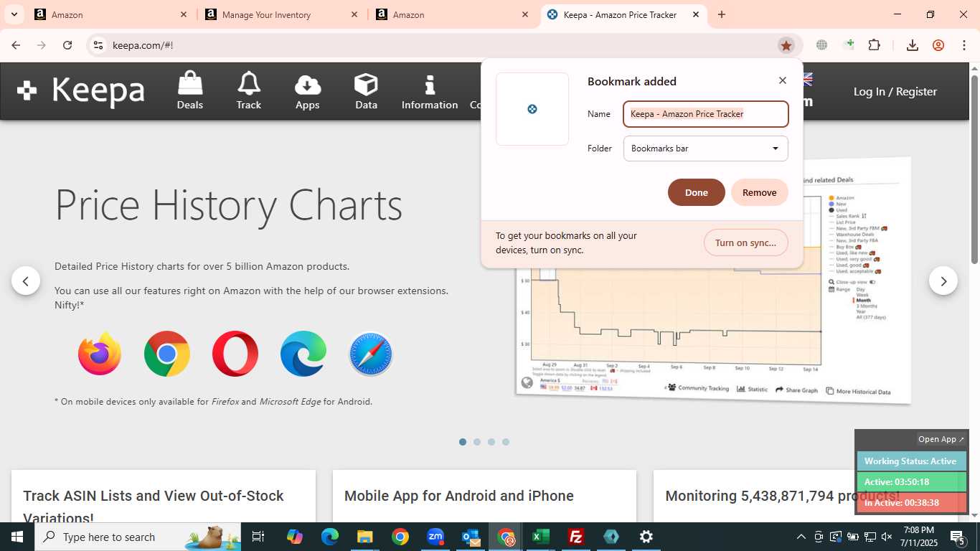Select the Keepa - Amazon Price Tracker tab

623,14
